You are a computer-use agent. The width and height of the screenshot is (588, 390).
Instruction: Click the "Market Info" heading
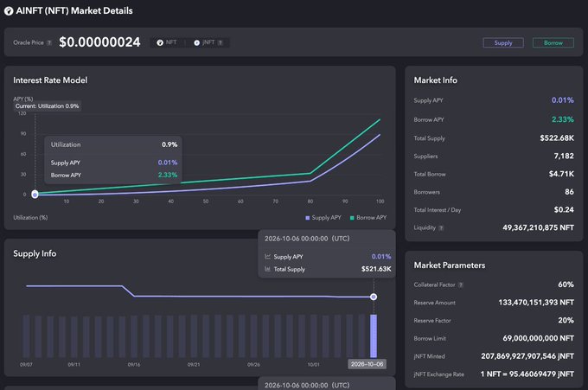[x=435, y=80]
